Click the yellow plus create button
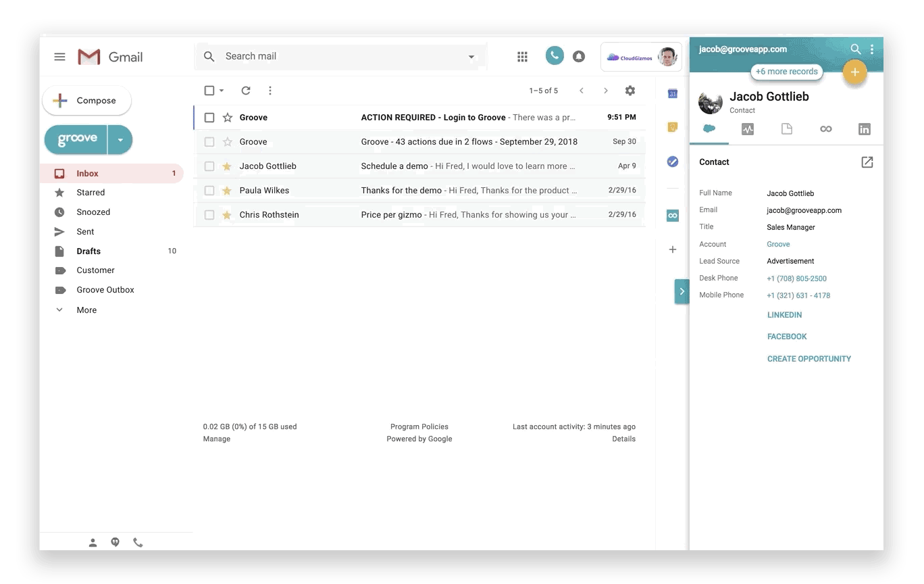The width and height of the screenshot is (924, 584). pyautogui.click(x=854, y=72)
